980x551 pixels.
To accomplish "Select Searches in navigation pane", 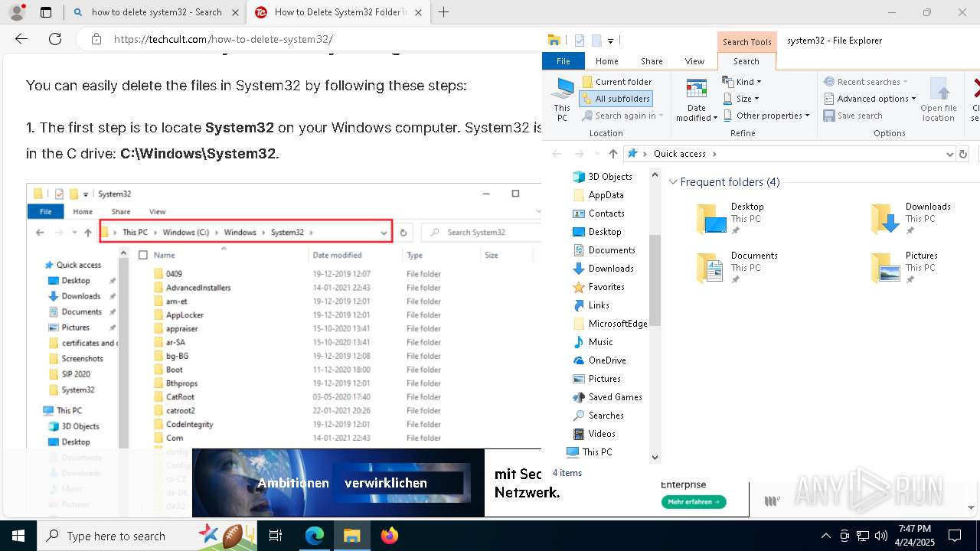I will (606, 416).
